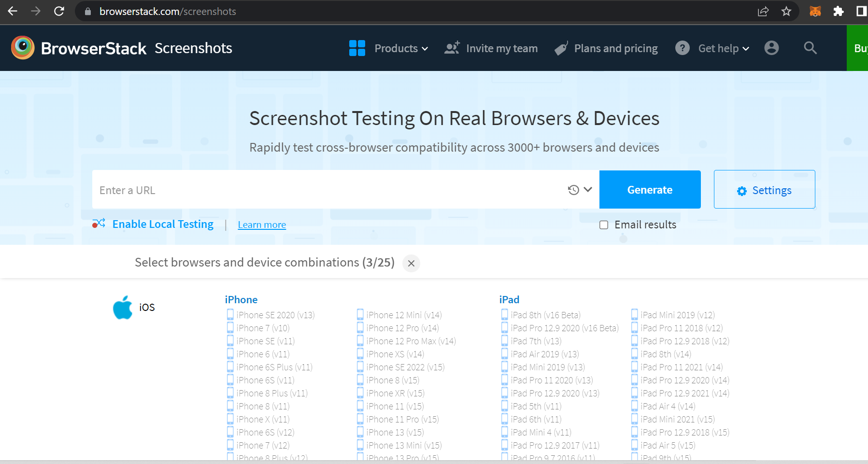The image size is (868, 464).
Task: Open the user account profile icon
Action: 771,48
